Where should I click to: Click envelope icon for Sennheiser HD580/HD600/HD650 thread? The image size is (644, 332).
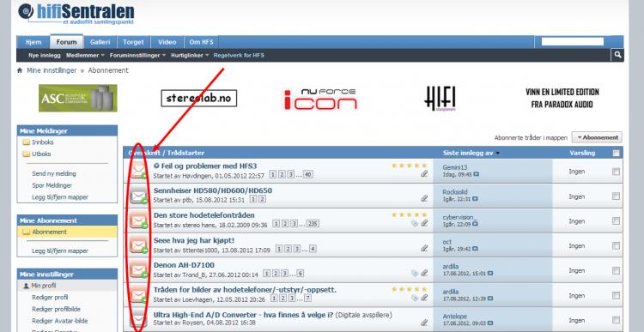(x=138, y=196)
